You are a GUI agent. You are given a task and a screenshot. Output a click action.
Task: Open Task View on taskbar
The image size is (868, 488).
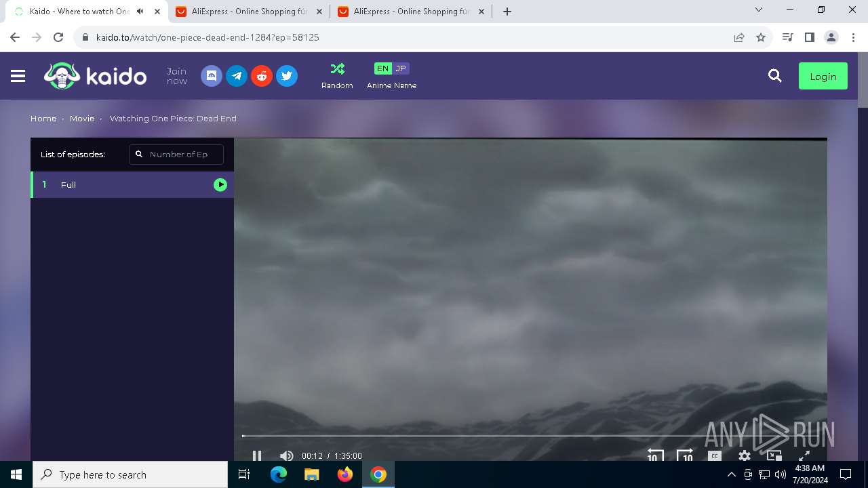[x=244, y=474]
